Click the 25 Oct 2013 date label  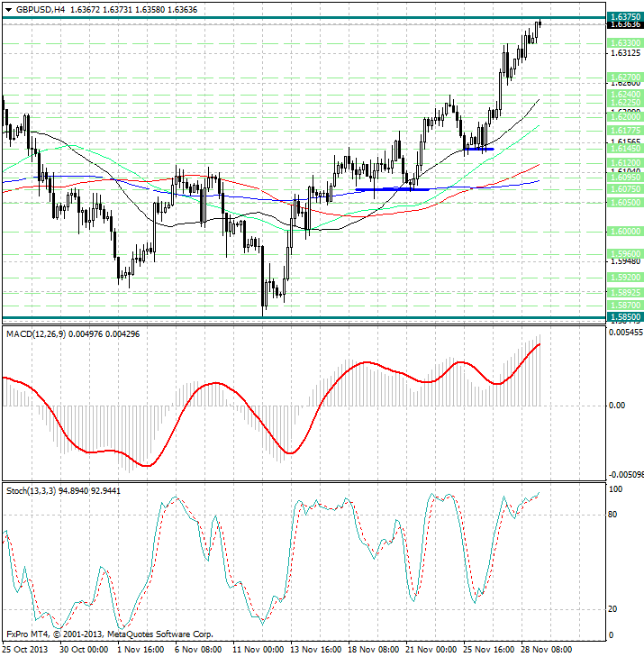(24, 649)
